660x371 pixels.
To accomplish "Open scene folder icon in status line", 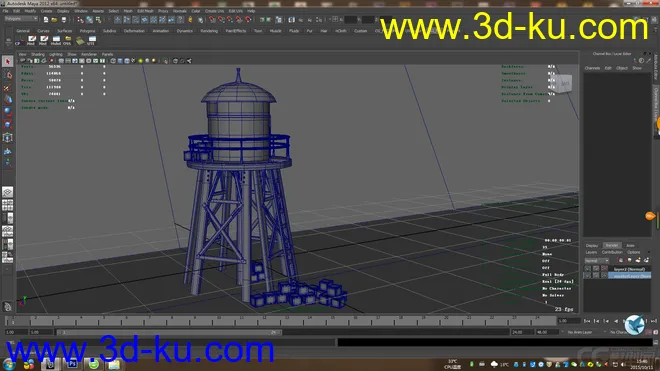I will pos(54,19).
